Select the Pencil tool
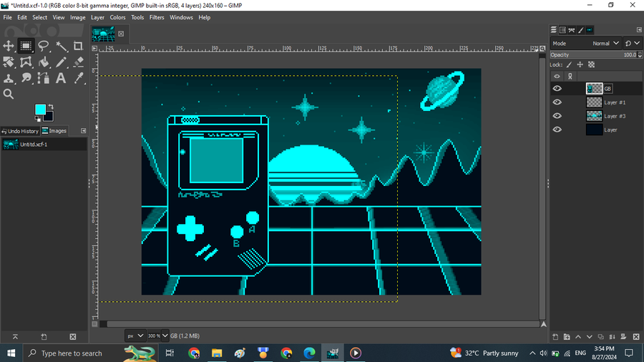The height and width of the screenshot is (362, 644). tap(61, 62)
